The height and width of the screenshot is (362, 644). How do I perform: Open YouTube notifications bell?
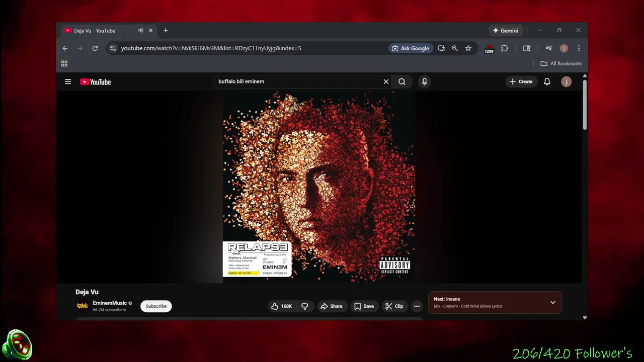tap(547, 81)
